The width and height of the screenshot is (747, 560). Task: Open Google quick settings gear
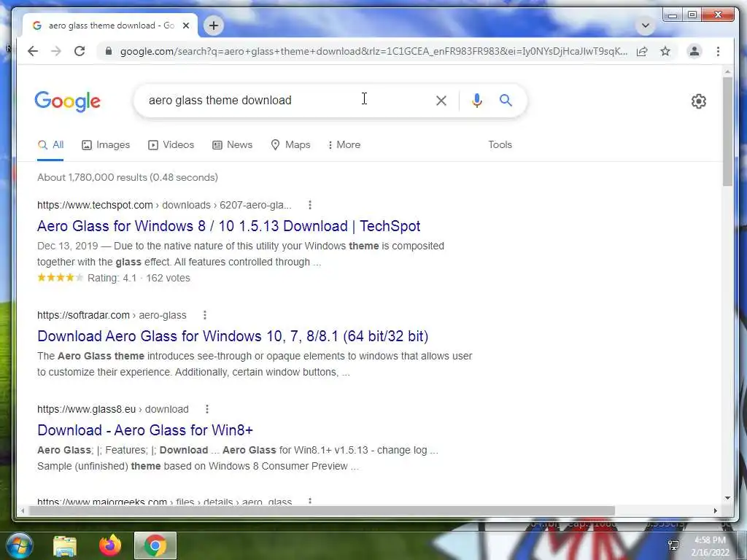[698, 101]
